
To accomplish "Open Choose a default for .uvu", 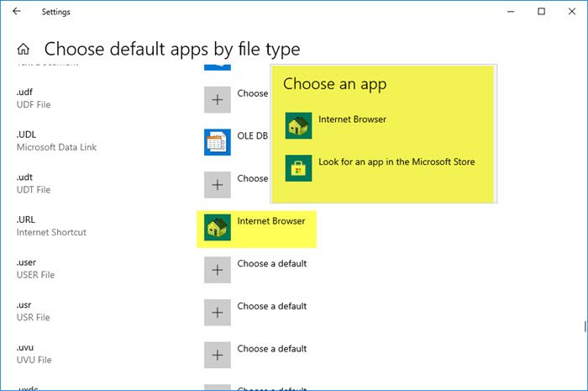I will point(271,349).
